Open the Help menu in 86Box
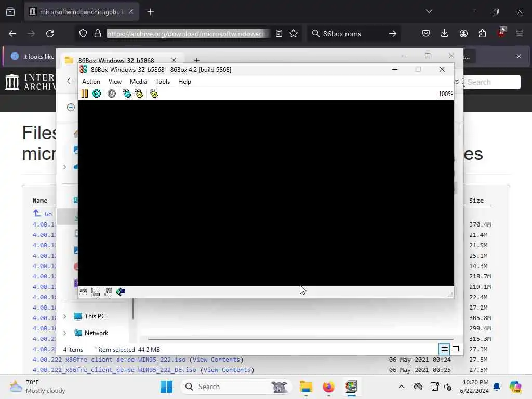The height and width of the screenshot is (399, 532). pyautogui.click(x=184, y=82)
